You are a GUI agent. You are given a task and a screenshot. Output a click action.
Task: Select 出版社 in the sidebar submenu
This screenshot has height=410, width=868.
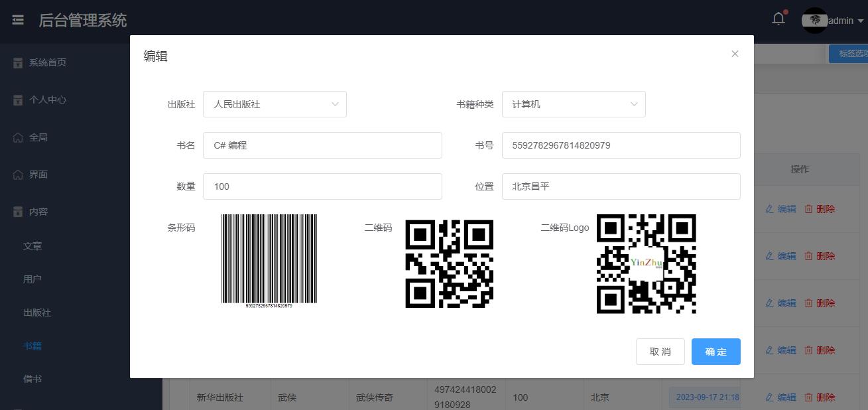click(37, 312)
